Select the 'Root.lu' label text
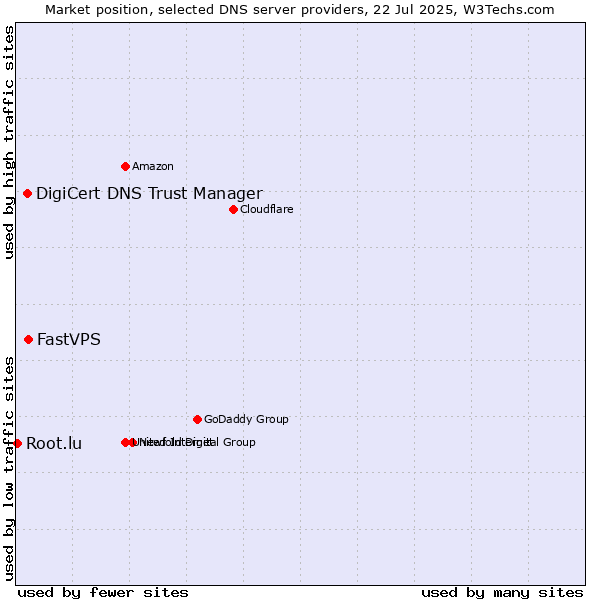The image size is (600, 600). pos(54,444)
